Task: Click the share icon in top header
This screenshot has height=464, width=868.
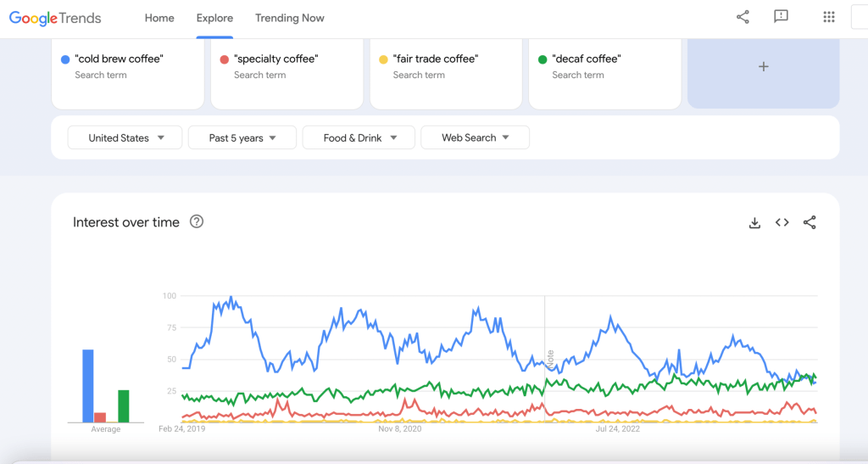Action: tap(743, 17)
